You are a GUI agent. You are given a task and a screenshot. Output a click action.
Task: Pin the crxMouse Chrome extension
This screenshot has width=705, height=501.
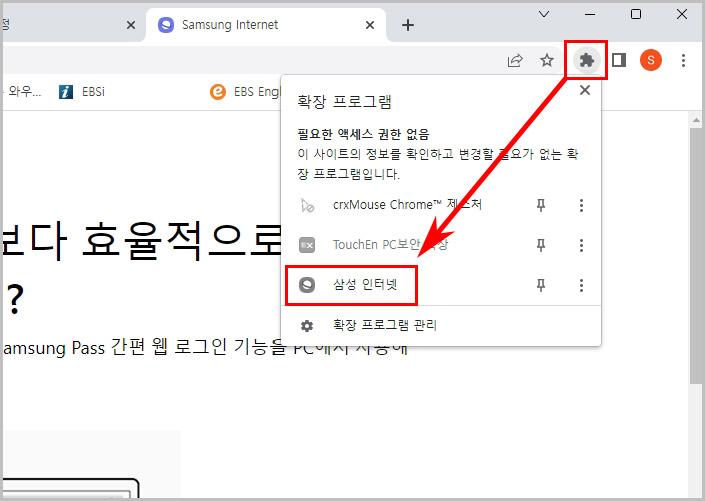click(541, 206)
